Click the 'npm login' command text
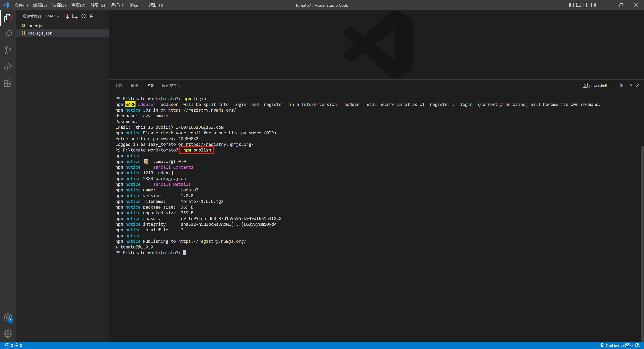The image size is (644, 349). coord(195,98)
